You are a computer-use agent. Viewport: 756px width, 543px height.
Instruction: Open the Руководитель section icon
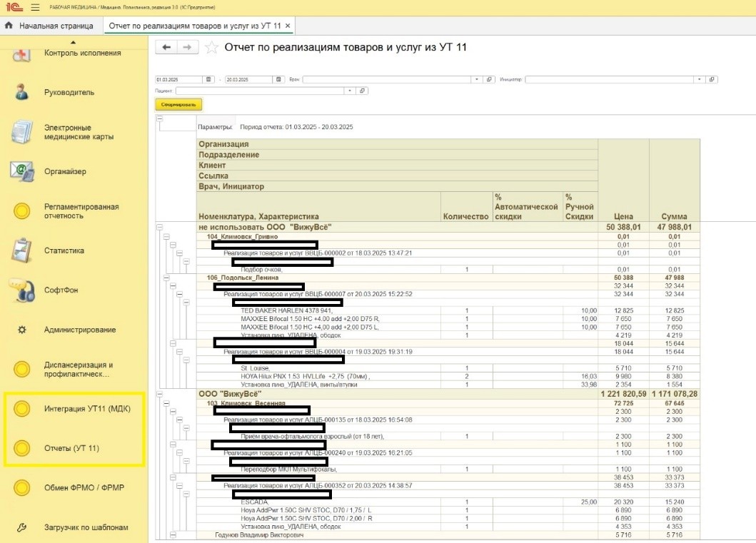[22, 92]
